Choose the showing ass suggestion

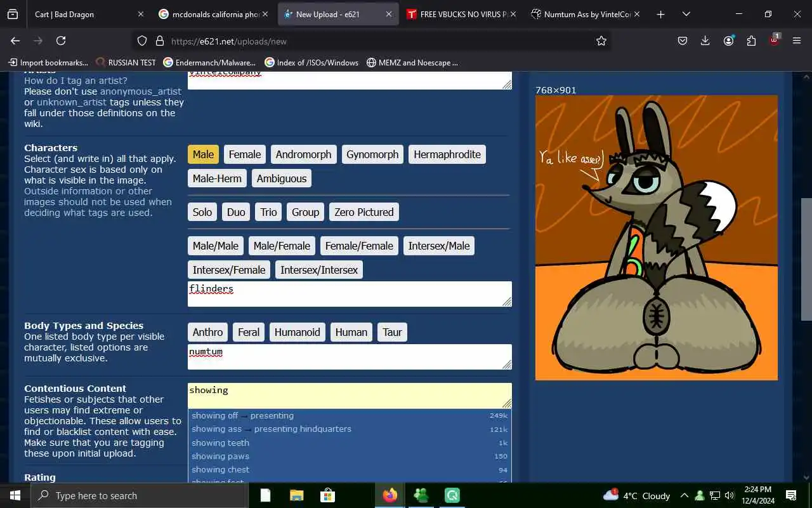pos(350,429)
